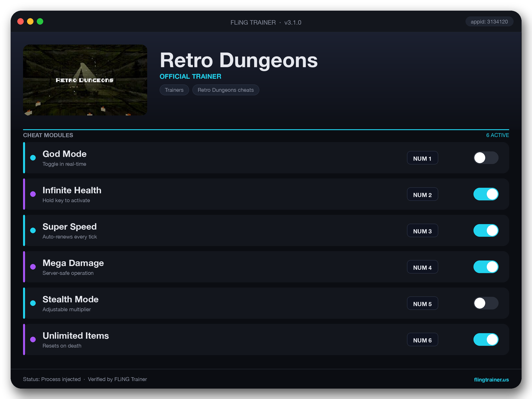Click the 'Verified by FLiNG Trainer' footer text
Screen dimensions: 532x399
point(117,379)
